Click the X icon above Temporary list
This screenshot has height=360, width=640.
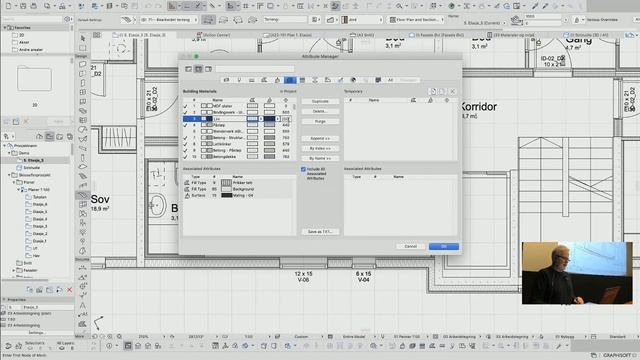click(x=452, y=91)
